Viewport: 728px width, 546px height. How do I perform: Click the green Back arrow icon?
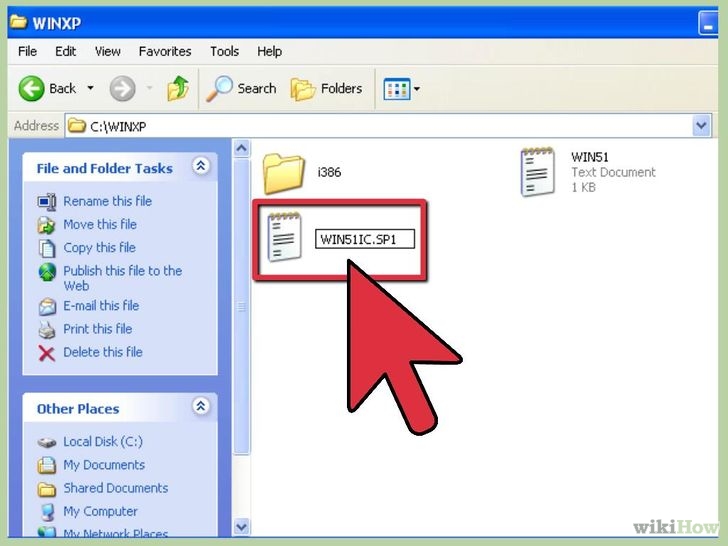tap(32, 88)
